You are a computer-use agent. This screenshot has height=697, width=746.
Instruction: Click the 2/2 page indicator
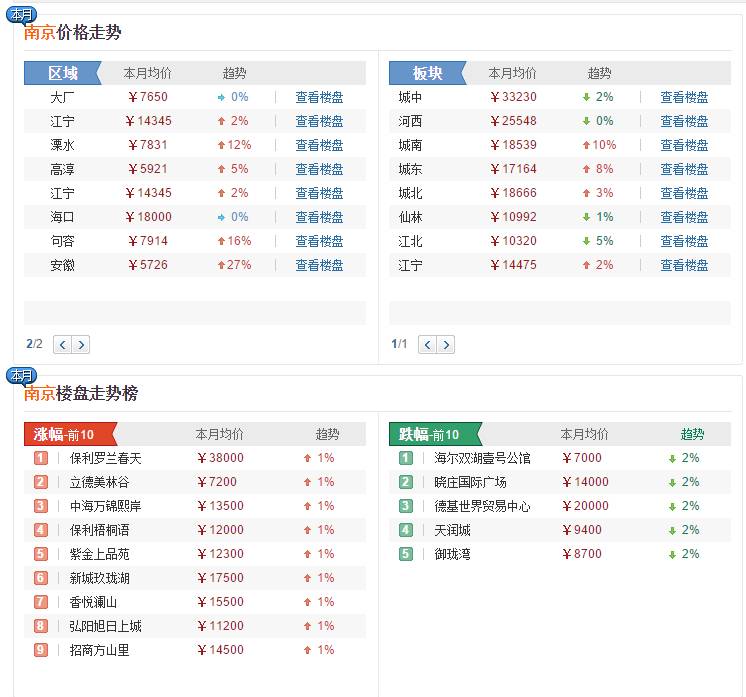(x=34, y=344)
